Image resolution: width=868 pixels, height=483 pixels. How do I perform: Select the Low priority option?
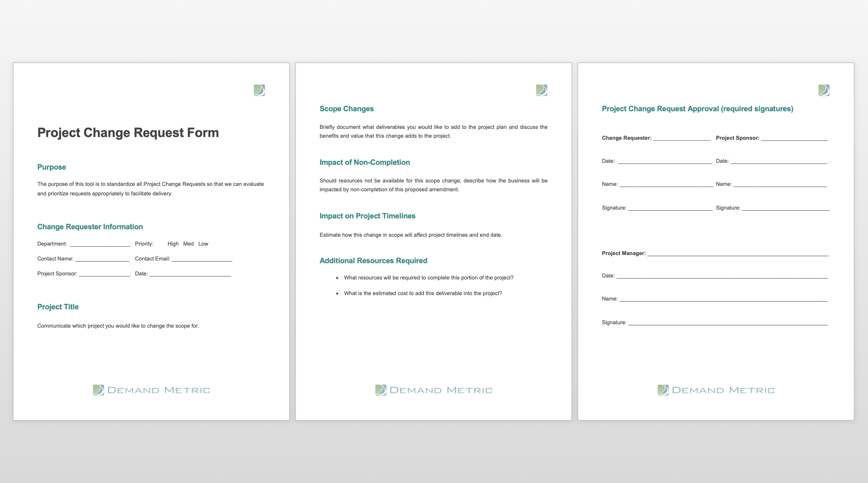[x=203, y=244]
